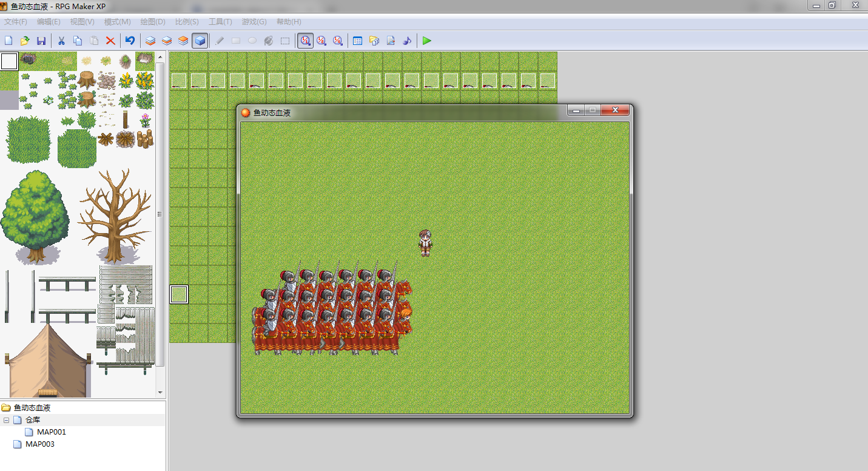The image size is (868, 471).
Task: Save the project with the floppy icon
Action: [x=41, y=41]
